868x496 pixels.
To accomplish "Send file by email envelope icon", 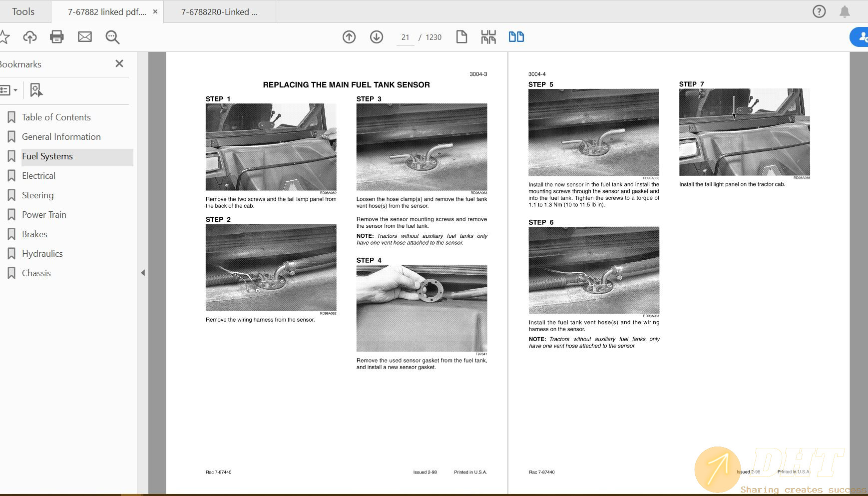I will pyautogui.click(x=85, y=37).
